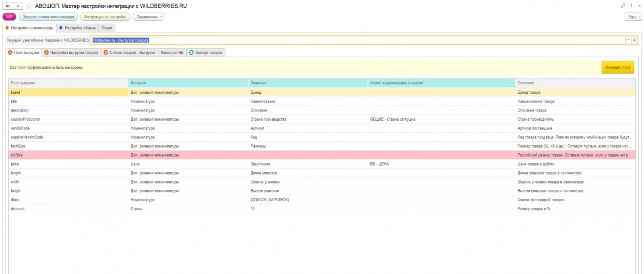Open the Импорт товаров tab

(206, 53)
